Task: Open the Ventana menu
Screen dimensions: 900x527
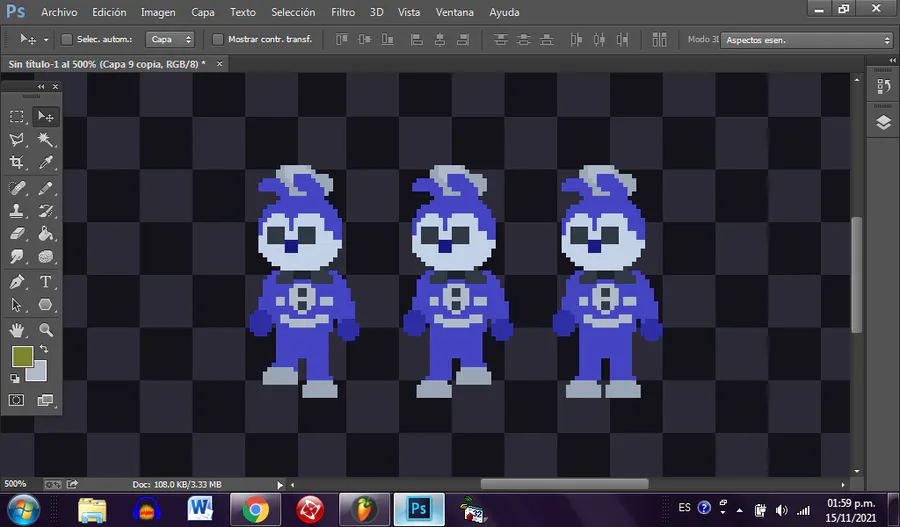Action: [x=455, y=12]
